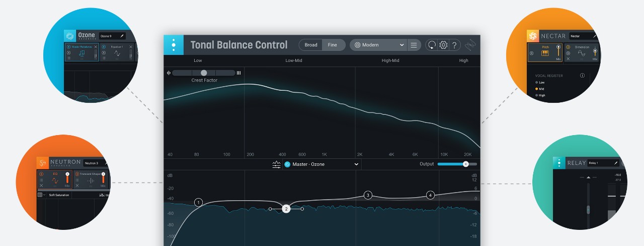Click the Ozone 9 preset name field
The height and width of the screenshot is (246, 644).
(112, 36)
